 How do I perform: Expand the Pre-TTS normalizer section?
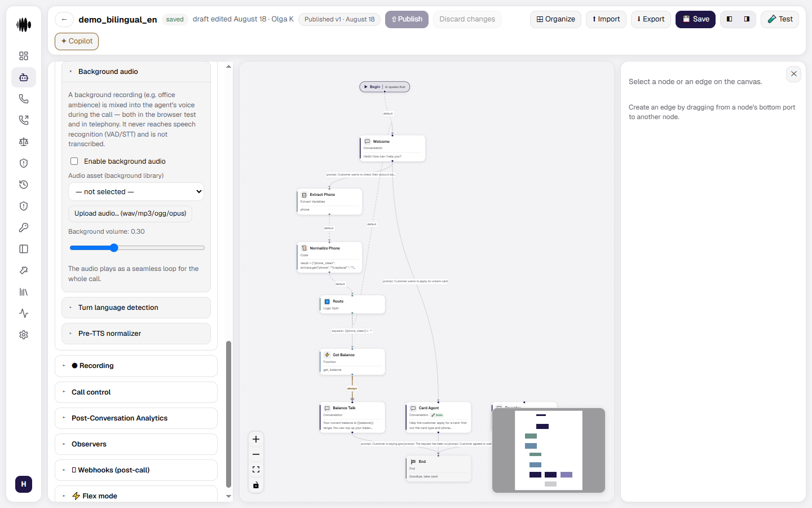tap(136, 334)
